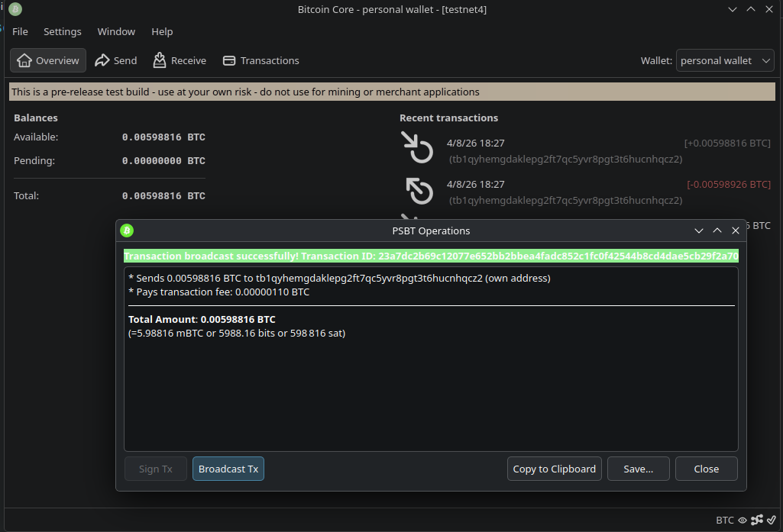Click the house icon on Overview tab

pyautogui.click(x=24, y=60)
